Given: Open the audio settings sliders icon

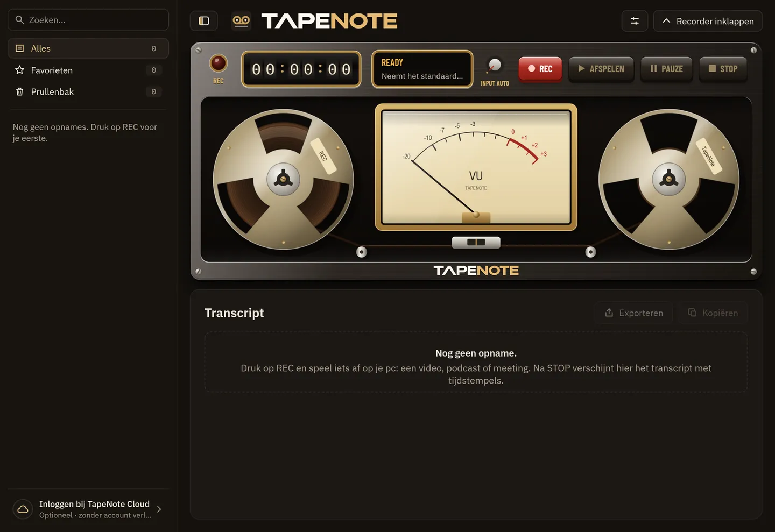Looking at the screenshot, I should click(x=635, y=21).
